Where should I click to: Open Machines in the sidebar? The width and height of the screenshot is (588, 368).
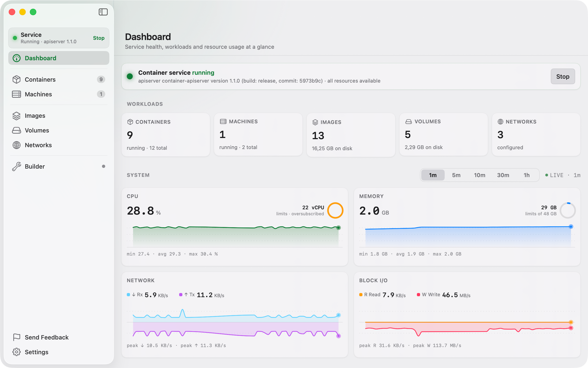59,94
